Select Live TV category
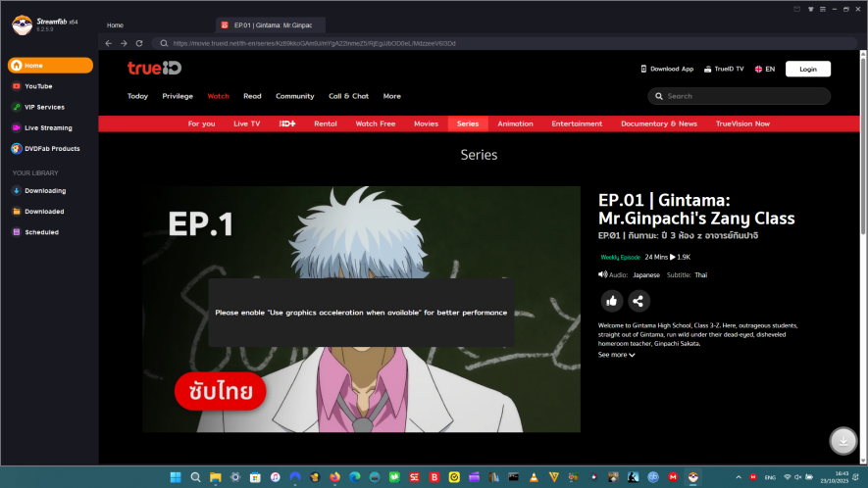Image resolution: width=868 pixels, height=488 pixels. pyautogui.click(x=247, y=123)
